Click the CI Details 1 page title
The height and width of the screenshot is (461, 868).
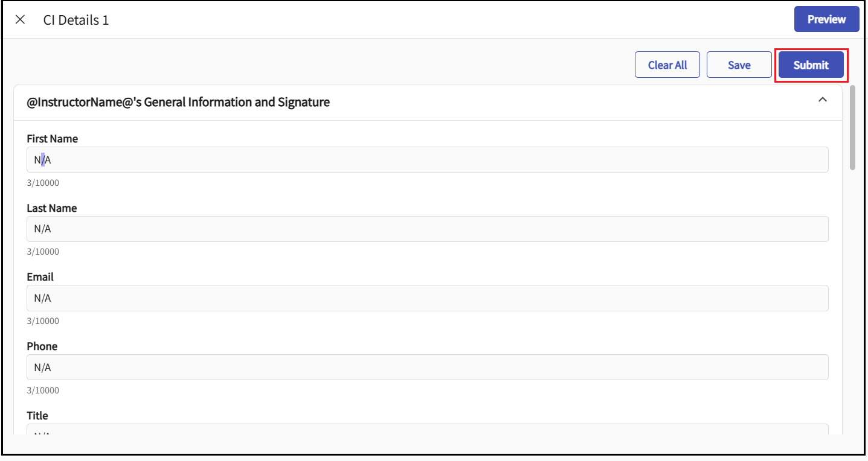point(76,20)
